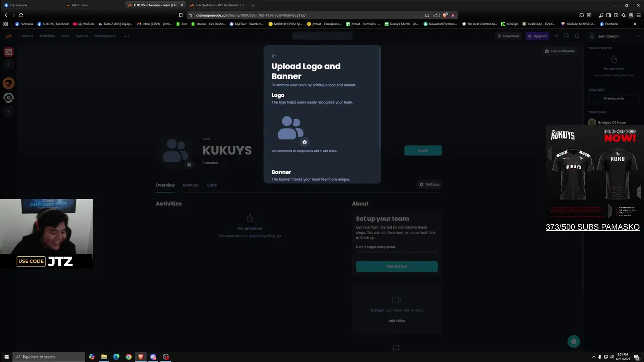
Task: Open the Windows notification center
Action: point(636,357)
